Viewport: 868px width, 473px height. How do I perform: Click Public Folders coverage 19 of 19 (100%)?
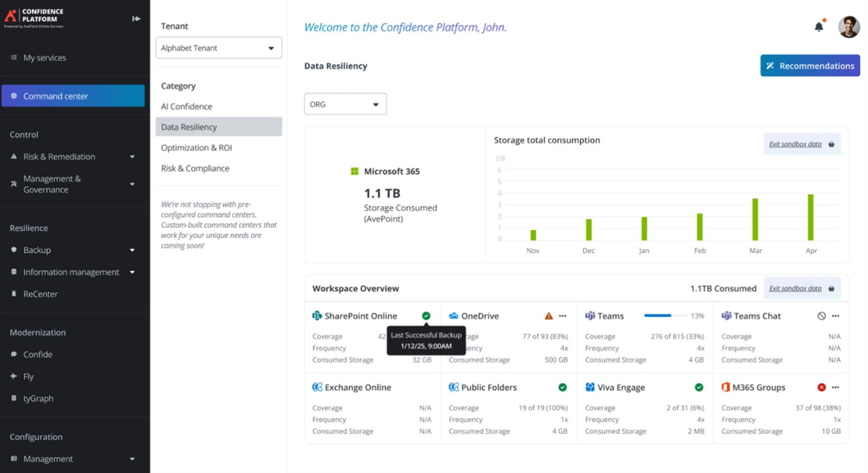point(543,408)
